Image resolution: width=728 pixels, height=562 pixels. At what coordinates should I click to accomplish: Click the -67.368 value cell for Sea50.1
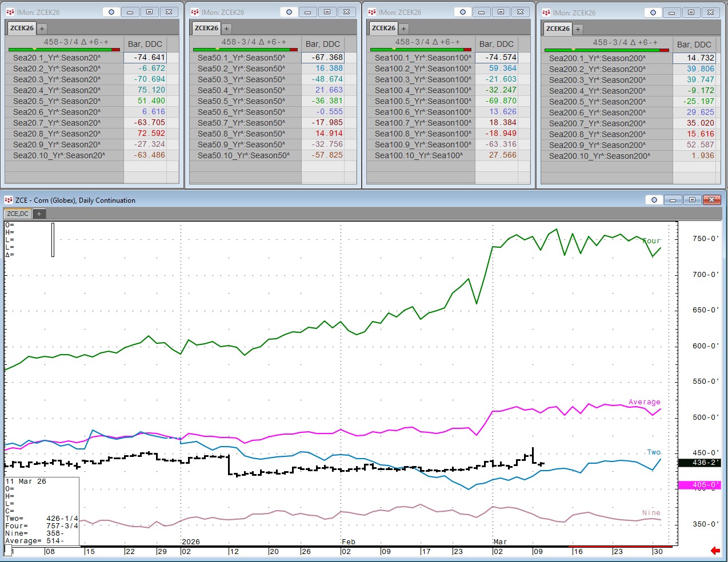pos(323,58)
